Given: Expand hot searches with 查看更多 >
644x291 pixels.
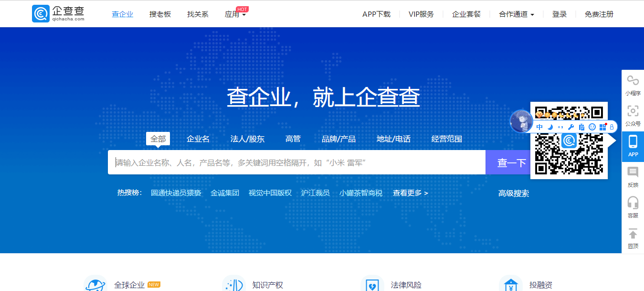Looking at the screenshot, I should pyautogui.click(x=411, y=193).
